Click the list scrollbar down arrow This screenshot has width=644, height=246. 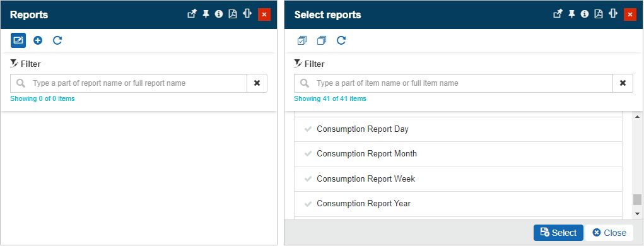click(637, 214)
